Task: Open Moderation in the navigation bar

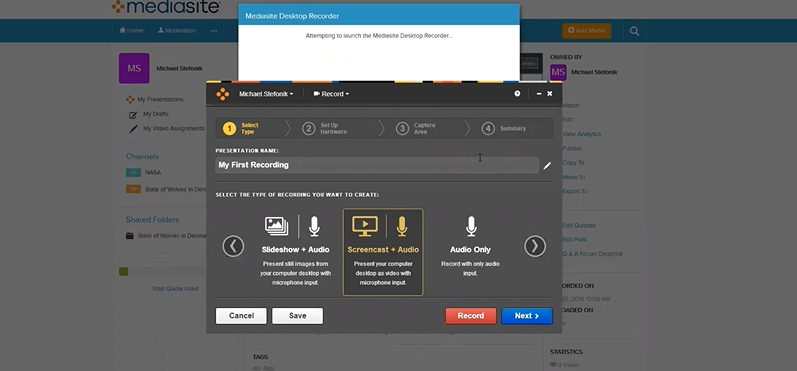Action: (177, 30)
